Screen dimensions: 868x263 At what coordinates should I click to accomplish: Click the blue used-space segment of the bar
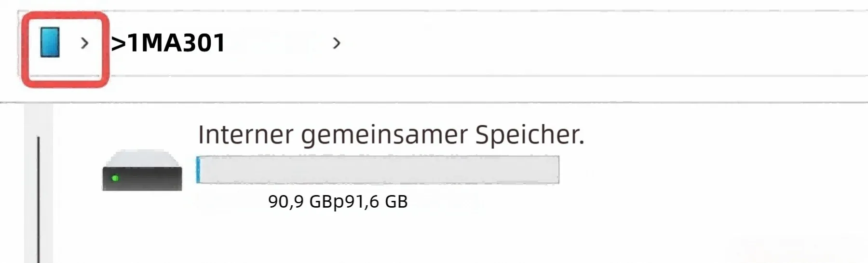coord(198,170)
